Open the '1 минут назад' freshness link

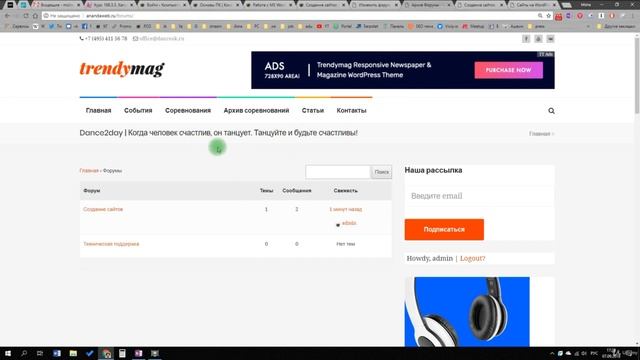(345, 209)
